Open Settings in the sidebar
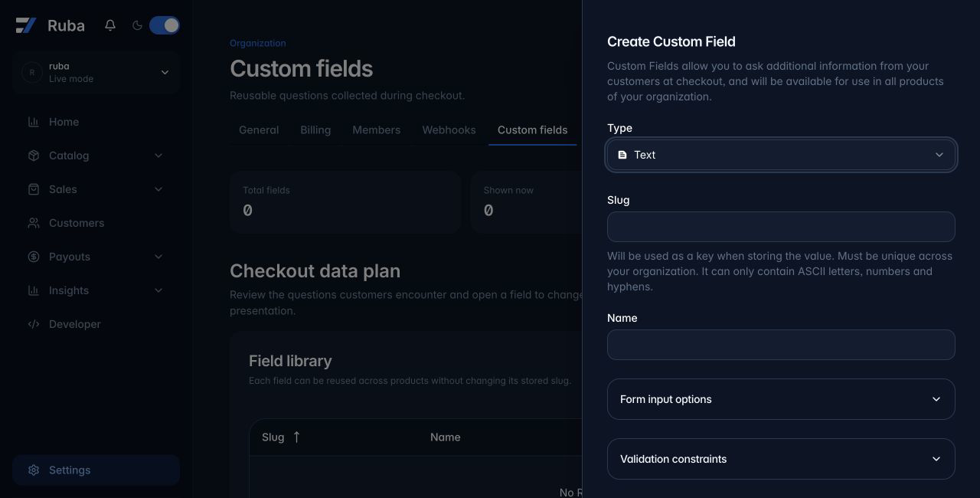Screen dimensions: 980x498 (x=96, y=470)
